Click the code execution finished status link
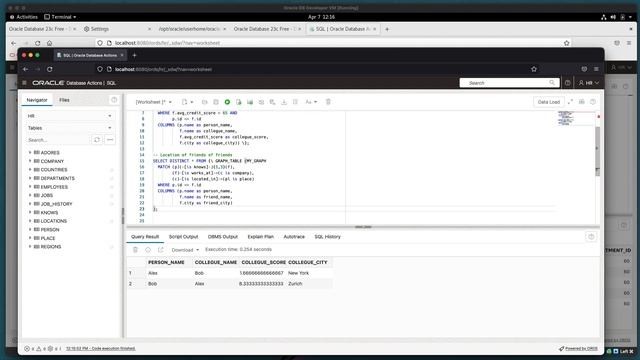Viewport: 640px width, 360px height. point(100,349)
